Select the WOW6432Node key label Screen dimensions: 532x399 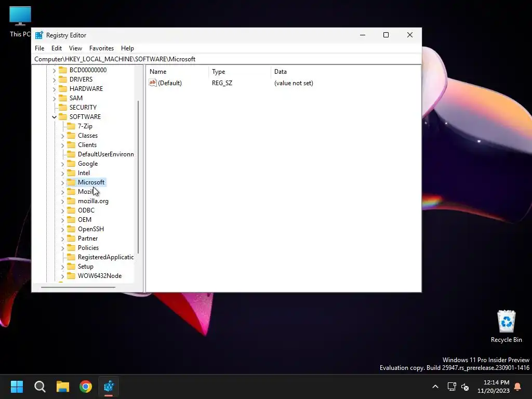coord(99,276)
